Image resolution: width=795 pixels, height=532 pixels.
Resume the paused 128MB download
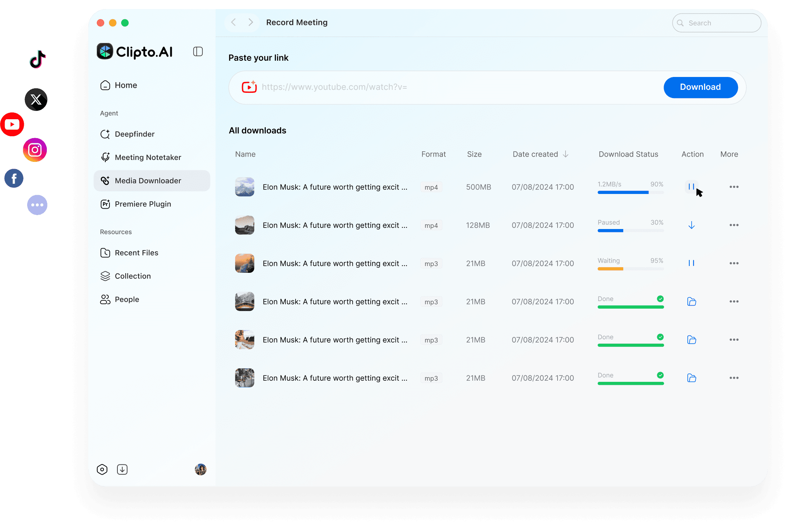[691, 225]
